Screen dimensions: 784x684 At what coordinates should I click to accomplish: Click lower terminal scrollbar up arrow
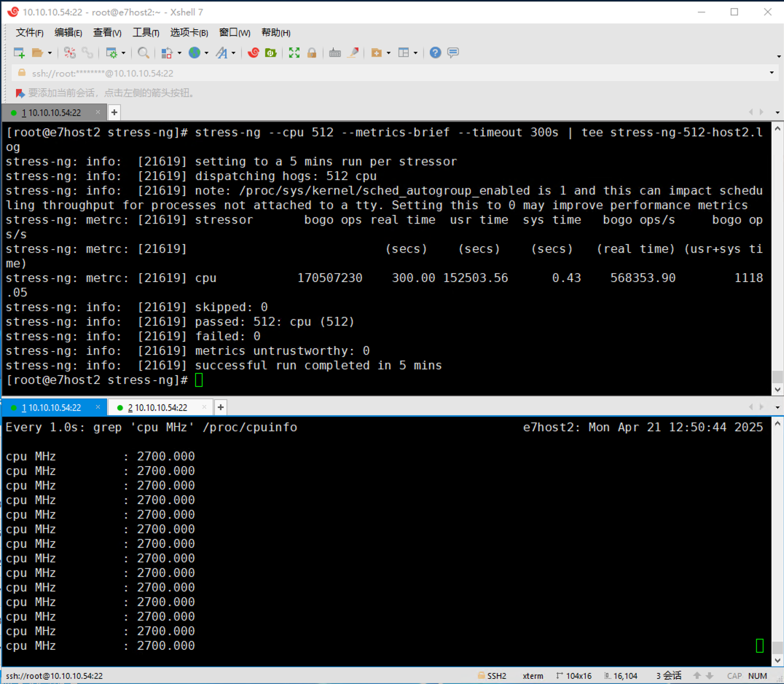(777, 423)
